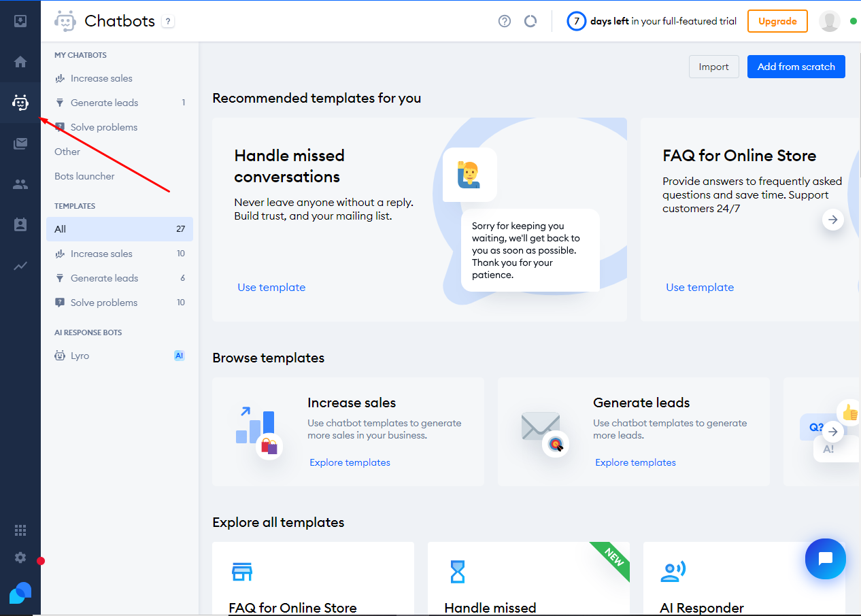The image size is (861, 616).
Task: Open the apps grid icon
Action: tap(20, 530)
